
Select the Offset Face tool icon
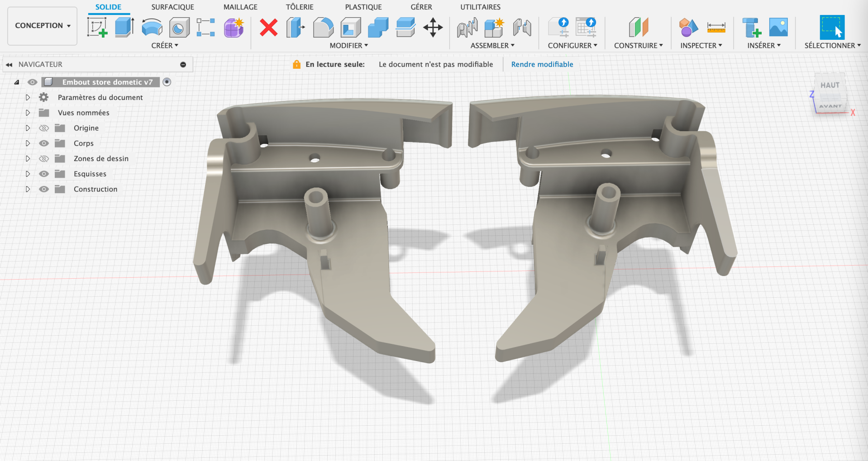point(405,27)
